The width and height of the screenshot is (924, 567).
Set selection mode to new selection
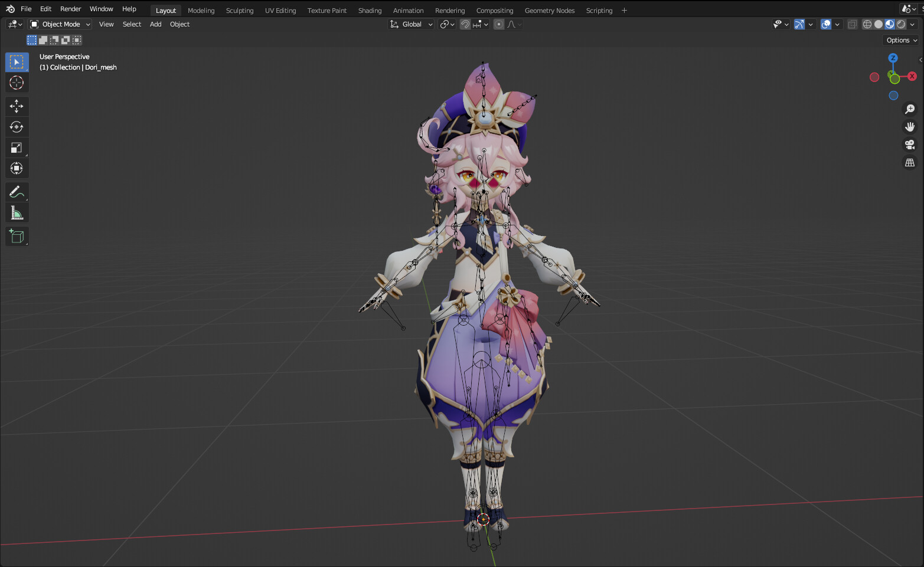[x=32, y=40]
